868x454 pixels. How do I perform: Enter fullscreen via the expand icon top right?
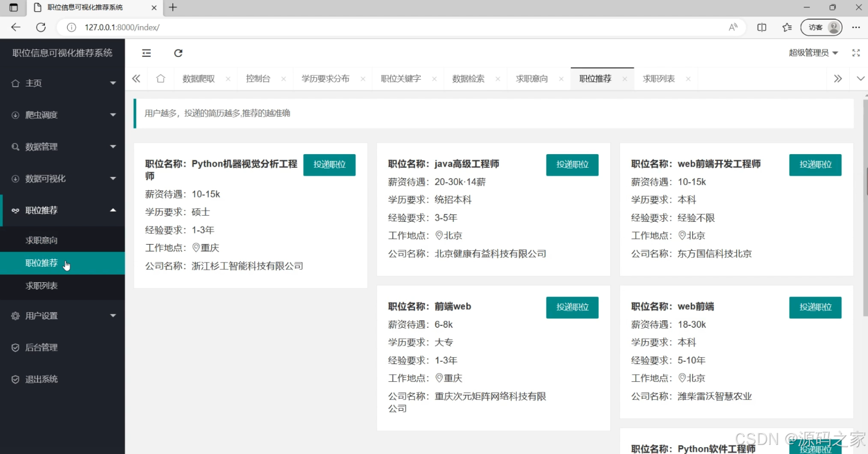point(856,53)
